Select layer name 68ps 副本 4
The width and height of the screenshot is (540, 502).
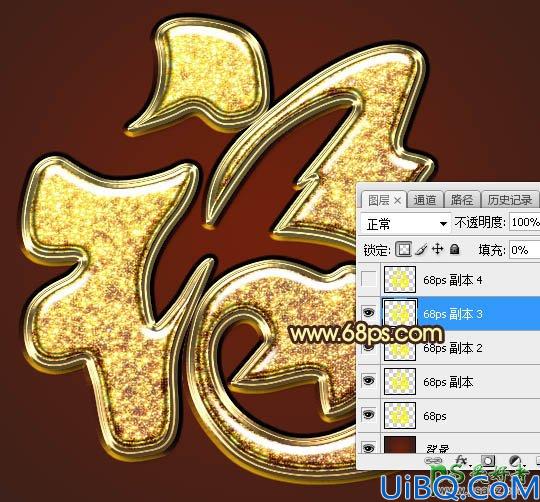click(x=453, y=280)
